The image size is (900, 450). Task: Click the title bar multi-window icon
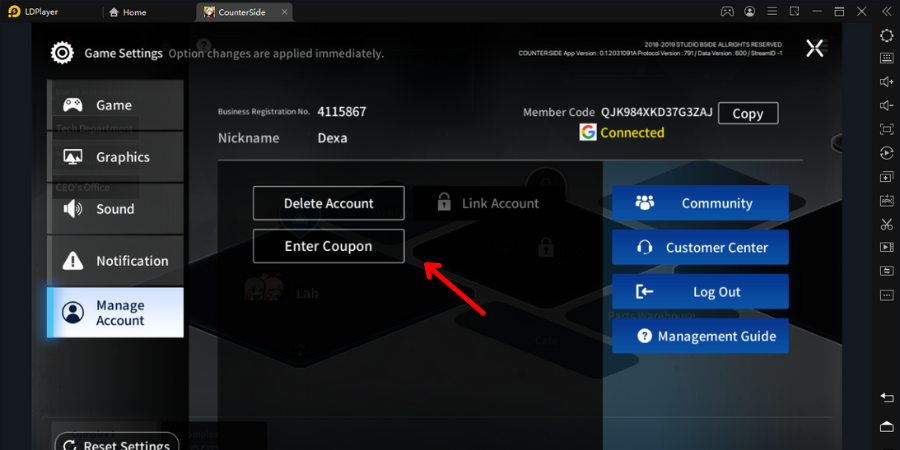(794, 11)
